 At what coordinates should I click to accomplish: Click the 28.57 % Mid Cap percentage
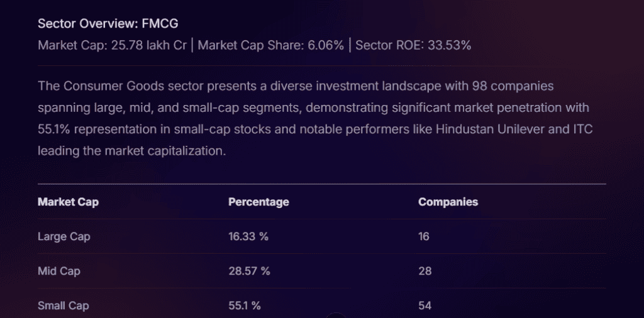(x=249, y=271)
